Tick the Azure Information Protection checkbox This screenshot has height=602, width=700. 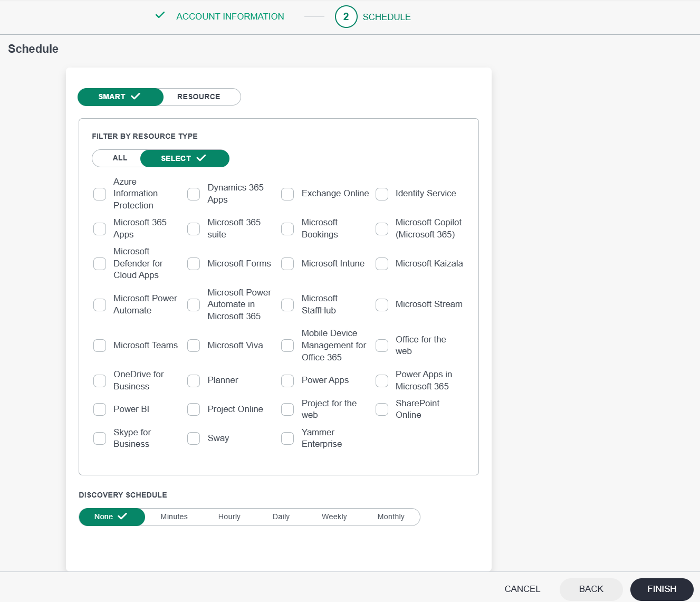(x=100, y=194)
